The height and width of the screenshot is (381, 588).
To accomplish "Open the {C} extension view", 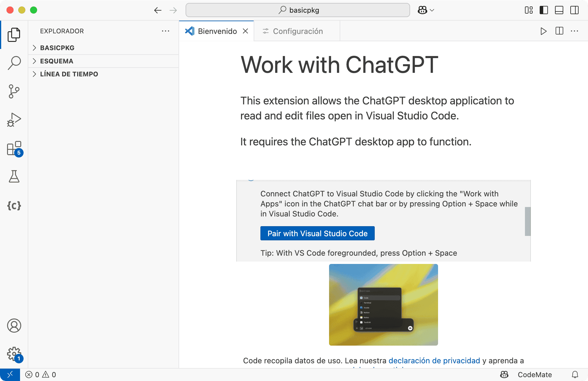I will coord(14,206).
